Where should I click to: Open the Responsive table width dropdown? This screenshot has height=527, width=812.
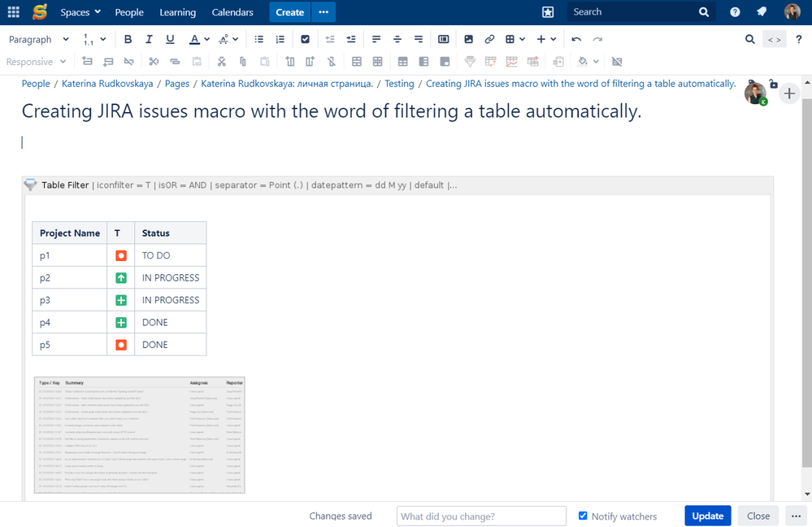pos(36,62)
